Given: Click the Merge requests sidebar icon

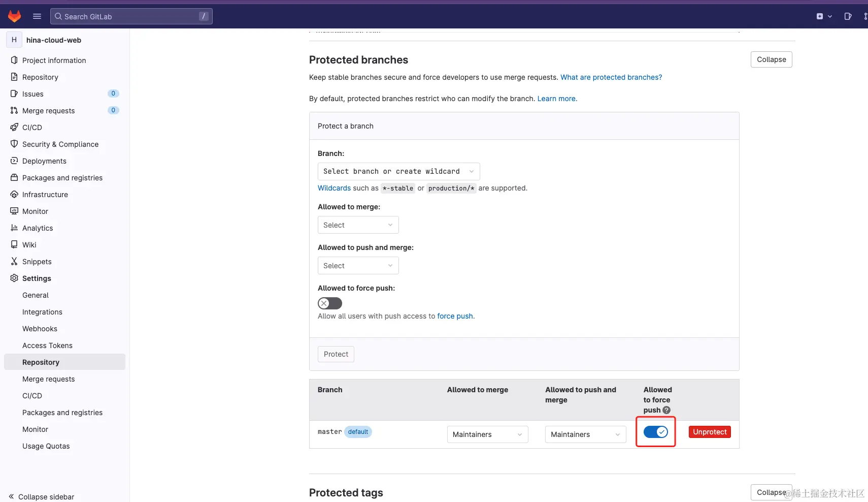Looking at the screenshot, I should (x=14, y=110).
